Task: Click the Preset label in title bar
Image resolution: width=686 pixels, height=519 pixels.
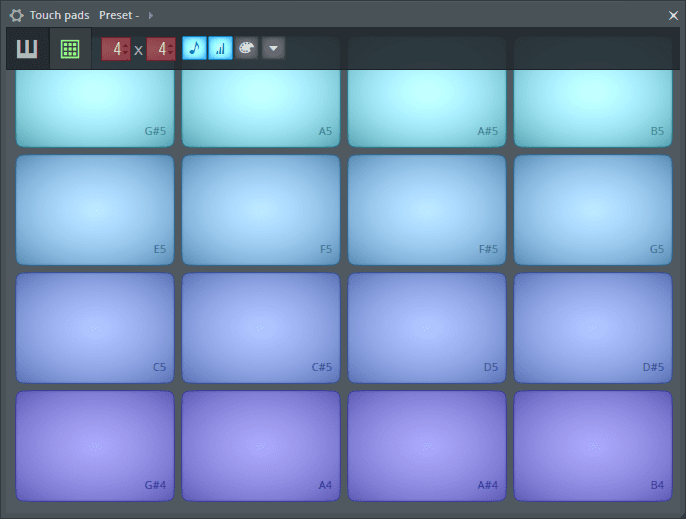Action: pyautogui.click(x=118, y=15)
